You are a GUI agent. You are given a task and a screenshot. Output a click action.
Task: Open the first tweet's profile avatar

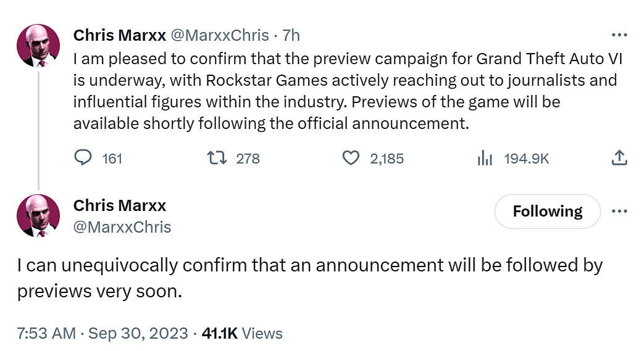pyautogui.click(x=38, y=46)
